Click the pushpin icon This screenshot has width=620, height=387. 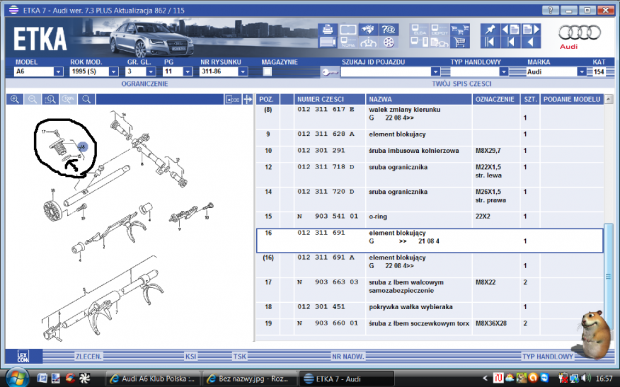click(490, 30)
